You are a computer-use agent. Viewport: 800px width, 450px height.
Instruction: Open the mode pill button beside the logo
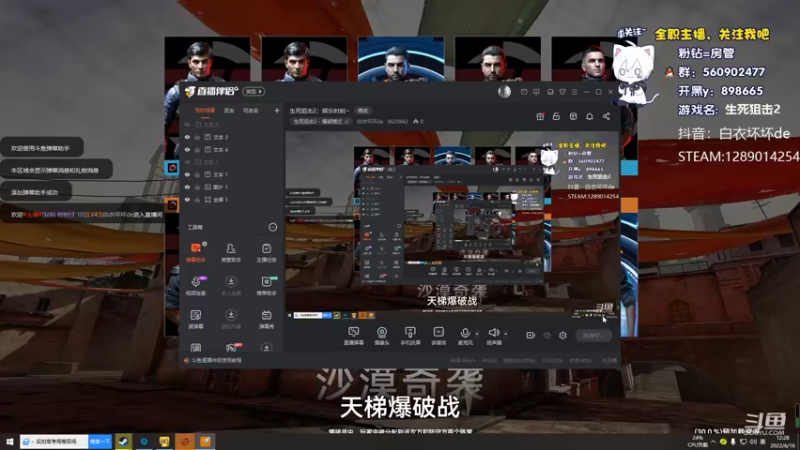[x=254, y=91]
